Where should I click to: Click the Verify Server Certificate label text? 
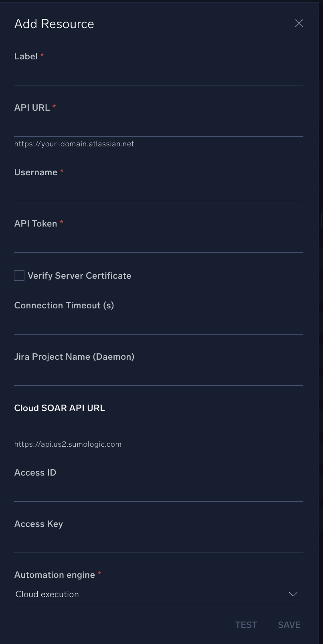(x=79, y=276)
